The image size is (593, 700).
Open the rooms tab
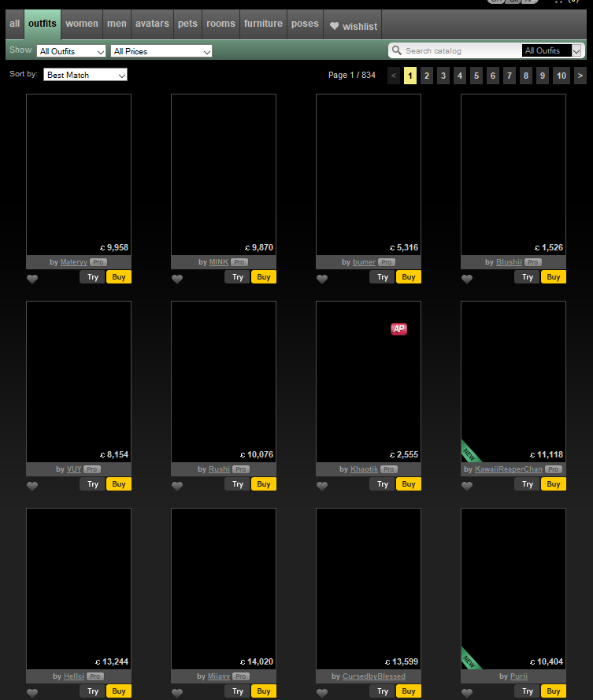click(x=221, y=24)
